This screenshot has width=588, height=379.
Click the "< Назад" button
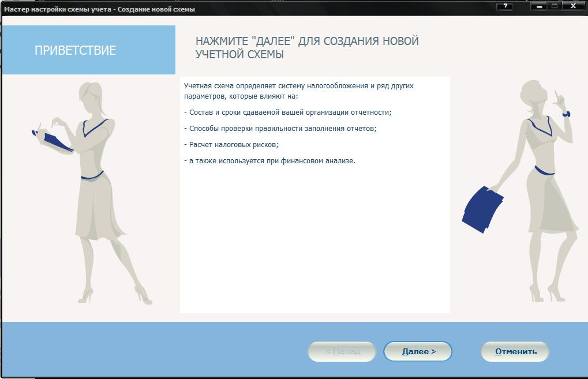coord(342,352)
